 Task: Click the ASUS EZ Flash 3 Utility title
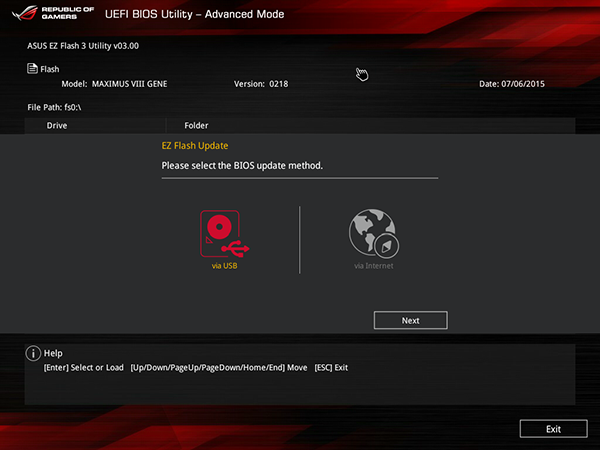[83, 46]
